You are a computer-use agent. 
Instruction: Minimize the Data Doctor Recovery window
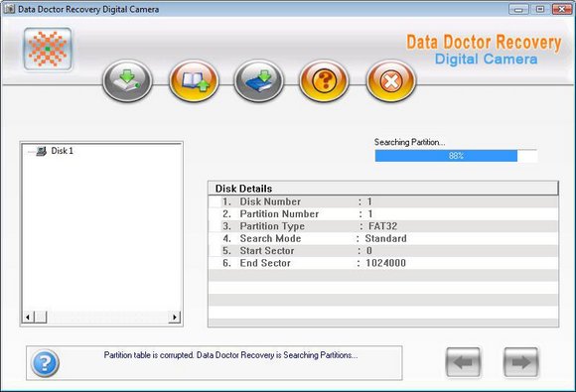pos(518,9)
